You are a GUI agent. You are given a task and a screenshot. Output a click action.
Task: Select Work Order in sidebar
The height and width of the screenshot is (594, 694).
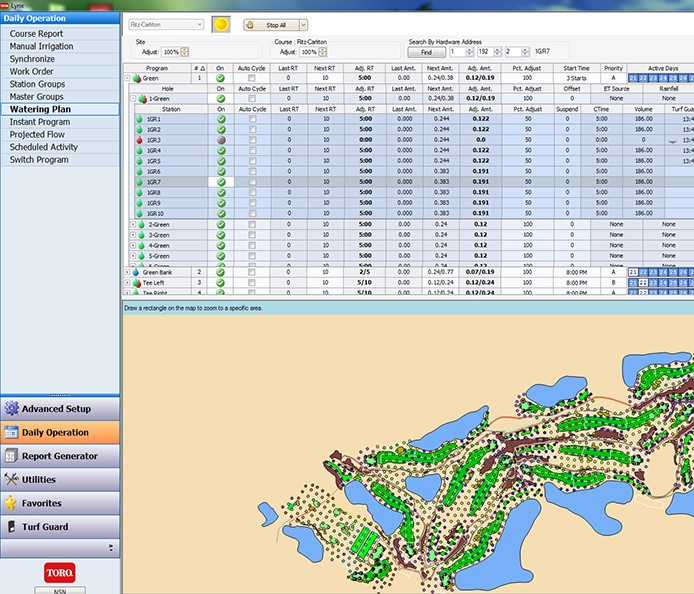pos(60,71)
